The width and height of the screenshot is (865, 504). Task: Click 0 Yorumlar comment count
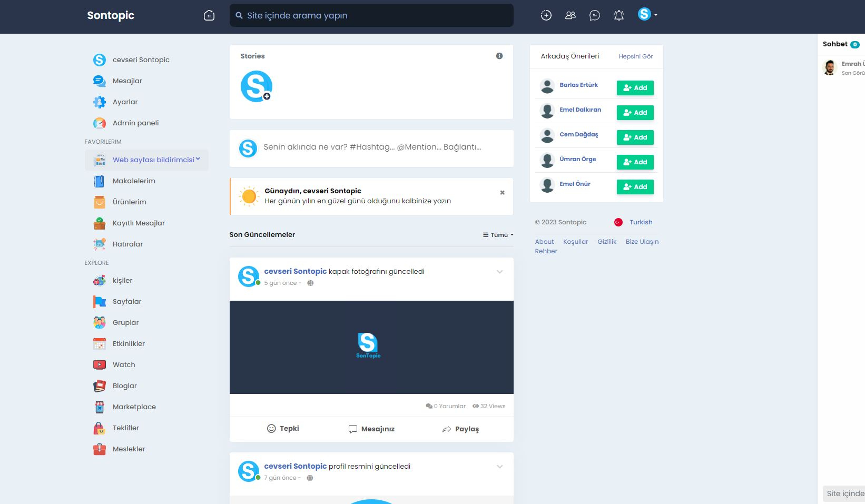click(x=446, y=406)
